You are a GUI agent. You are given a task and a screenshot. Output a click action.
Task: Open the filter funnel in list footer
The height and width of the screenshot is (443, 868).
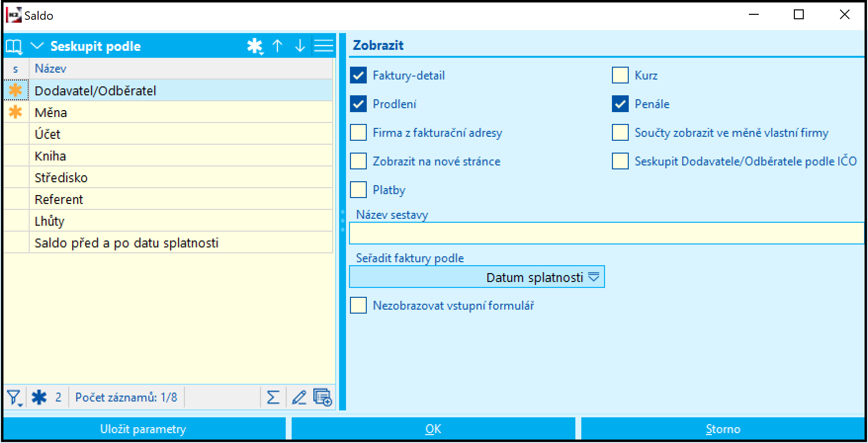(14, 398)
